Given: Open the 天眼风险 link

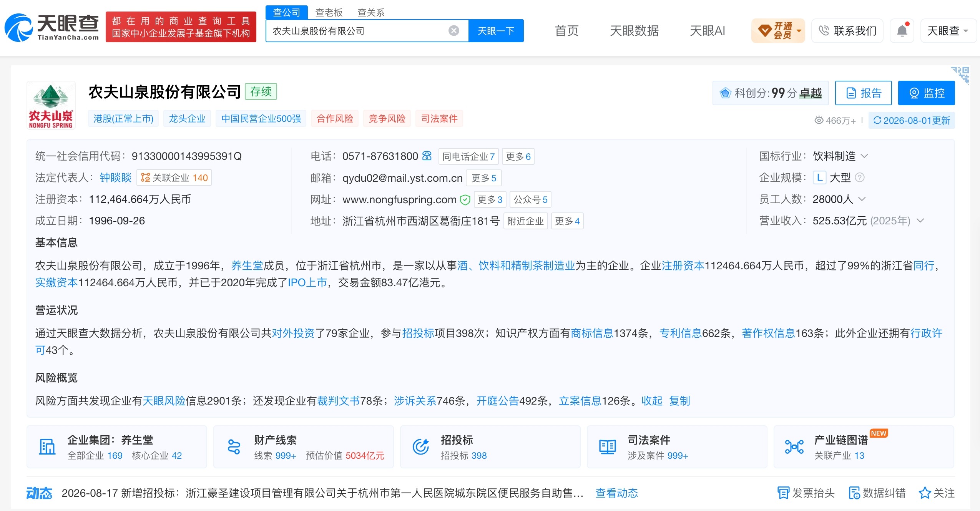Looking at the screenshot, I should coord(164,401).
